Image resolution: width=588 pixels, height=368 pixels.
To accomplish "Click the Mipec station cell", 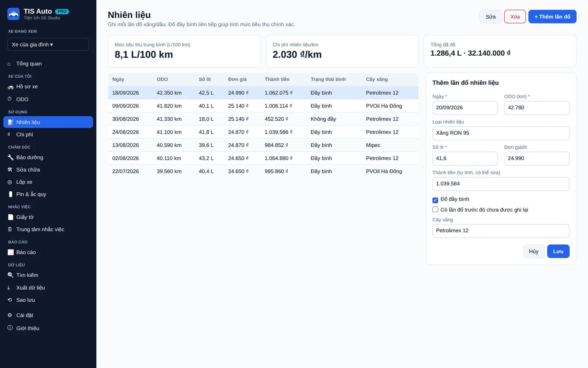I will pos(373,145).
